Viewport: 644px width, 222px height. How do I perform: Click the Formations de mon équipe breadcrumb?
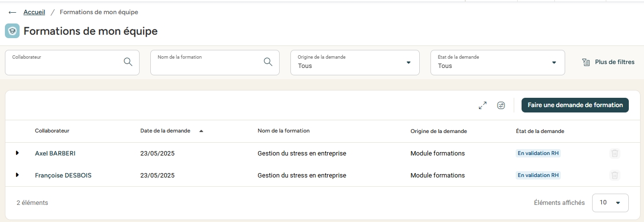(x=99, y=12)
